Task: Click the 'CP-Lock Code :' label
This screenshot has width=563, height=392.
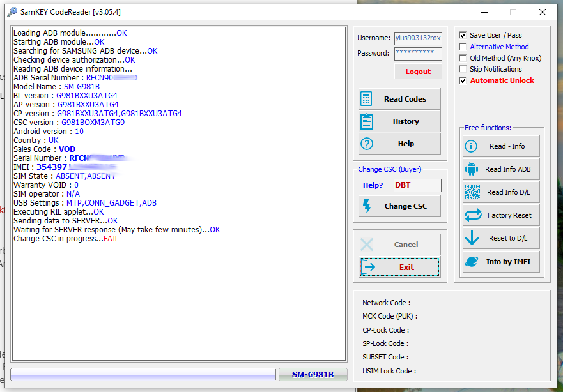Action: pos(385,330)
